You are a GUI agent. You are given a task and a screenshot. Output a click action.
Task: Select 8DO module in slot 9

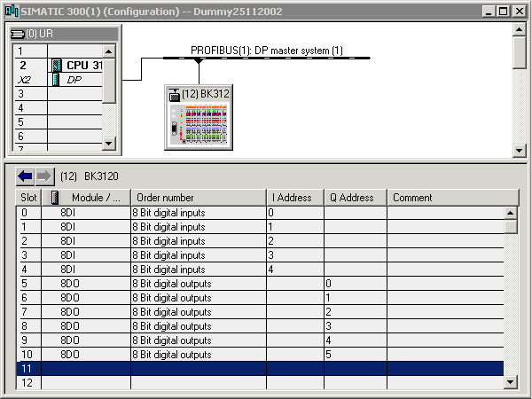pyautogui.click(x=260, y=340)
